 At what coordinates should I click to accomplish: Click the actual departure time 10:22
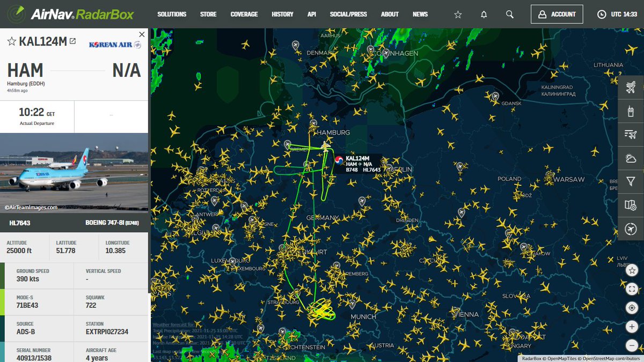click(x=31, y=113)
